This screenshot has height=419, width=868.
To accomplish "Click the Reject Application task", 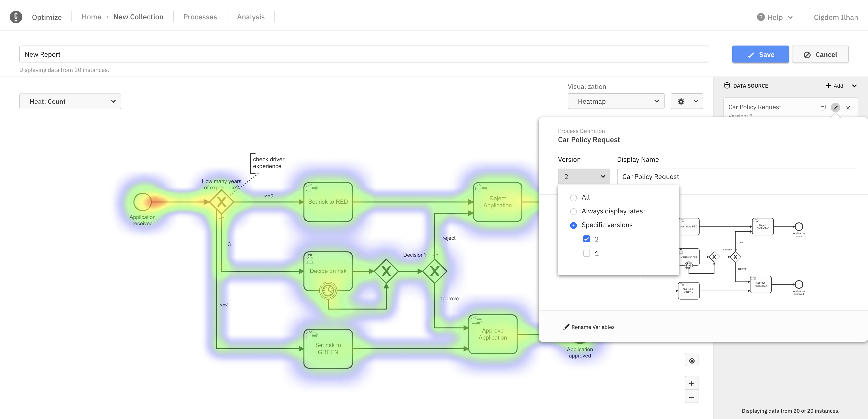I will (x=497, y=202).
